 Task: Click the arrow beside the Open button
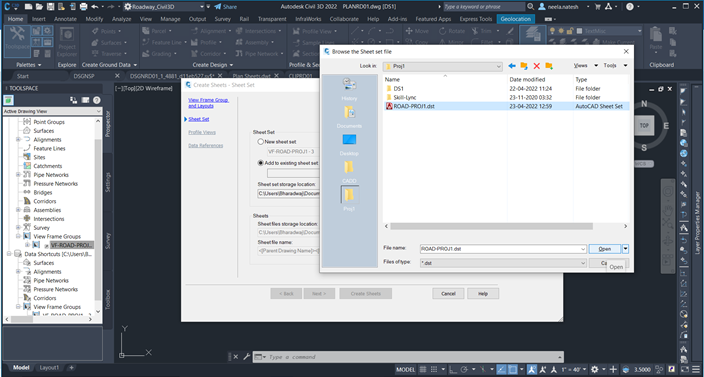click(625, 249)
